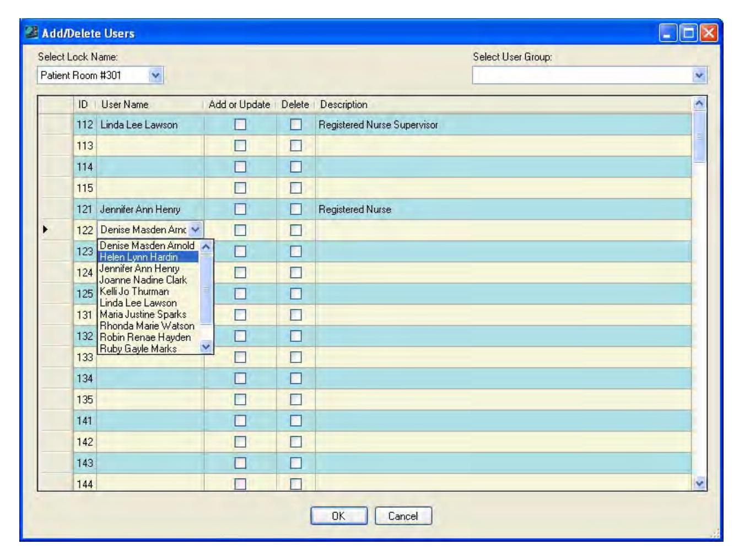
Task: Open the Select User Group dropdown
Action: pos(699,75)
